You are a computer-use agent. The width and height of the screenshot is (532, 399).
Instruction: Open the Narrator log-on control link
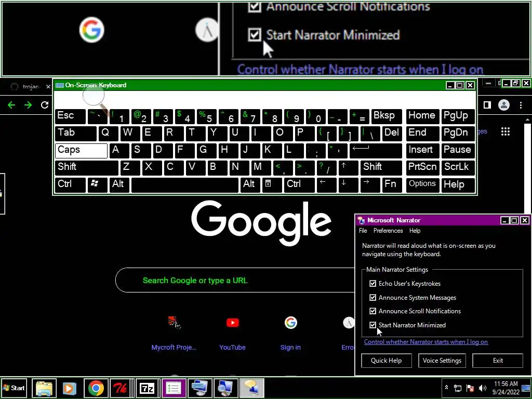click(426, 342)
